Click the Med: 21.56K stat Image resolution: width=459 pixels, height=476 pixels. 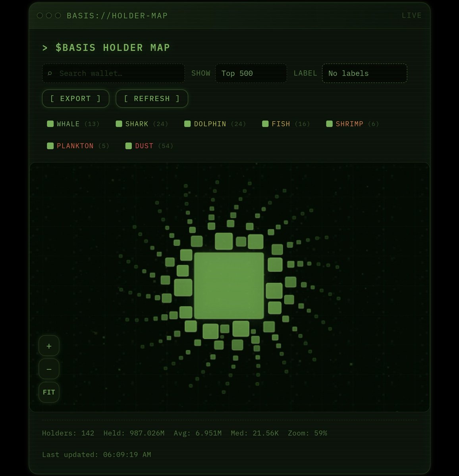[255, 433]
